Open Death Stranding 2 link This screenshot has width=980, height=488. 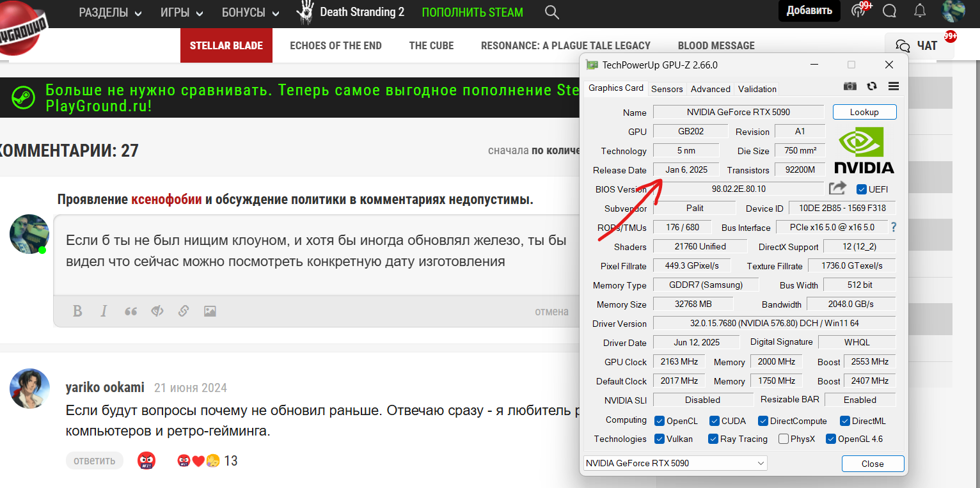click(x=351, y=12)
